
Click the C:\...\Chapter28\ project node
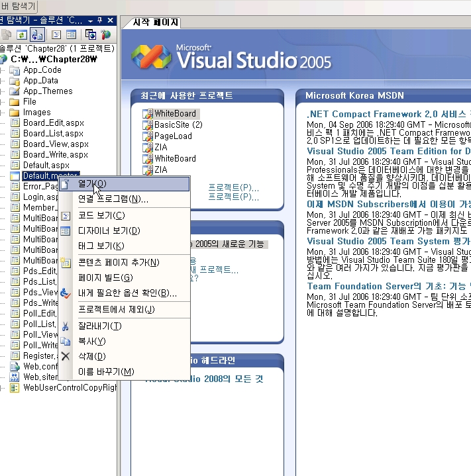coord(54,59)
